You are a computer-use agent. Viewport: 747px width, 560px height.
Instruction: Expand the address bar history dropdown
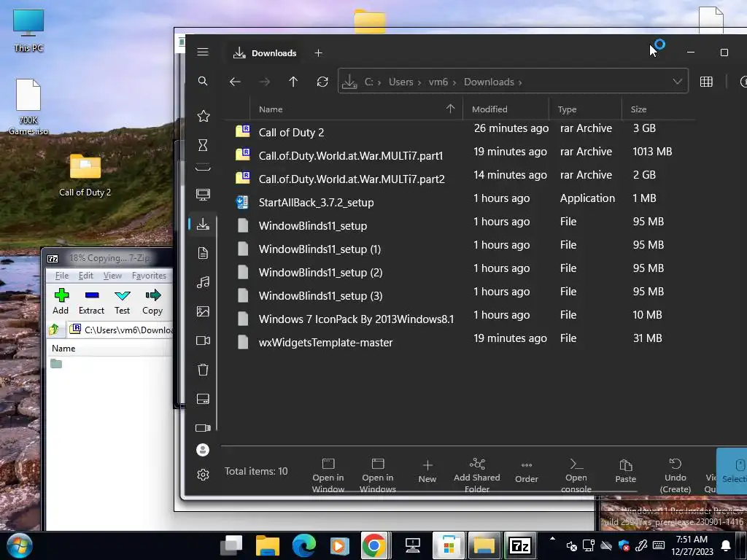(677, 82)
